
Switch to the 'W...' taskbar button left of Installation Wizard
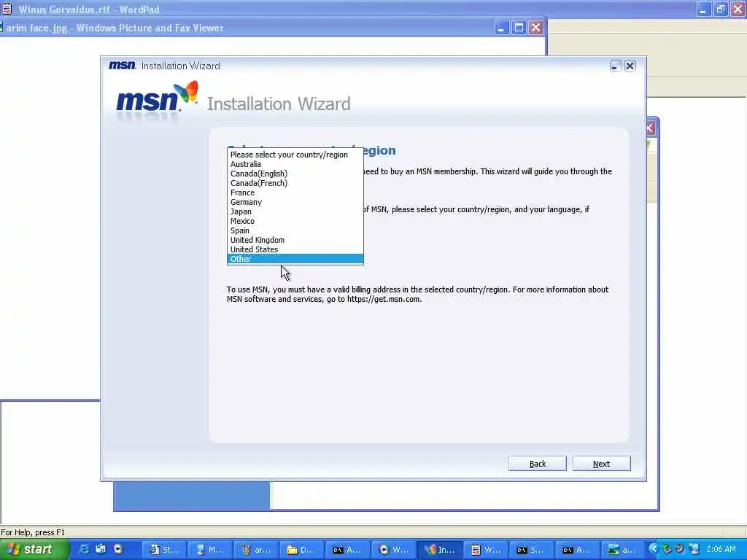point(393,550)
